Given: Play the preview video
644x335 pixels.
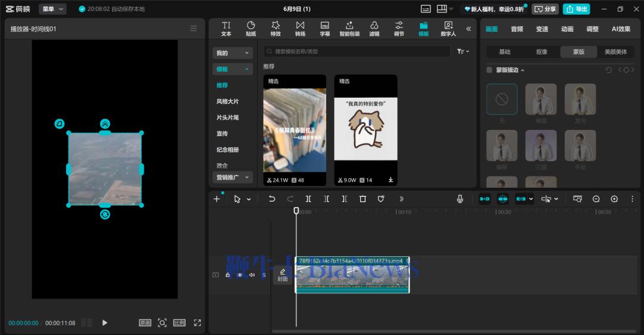Looking at the screenshot, I should pyautogui.click(x=105, y=322).
